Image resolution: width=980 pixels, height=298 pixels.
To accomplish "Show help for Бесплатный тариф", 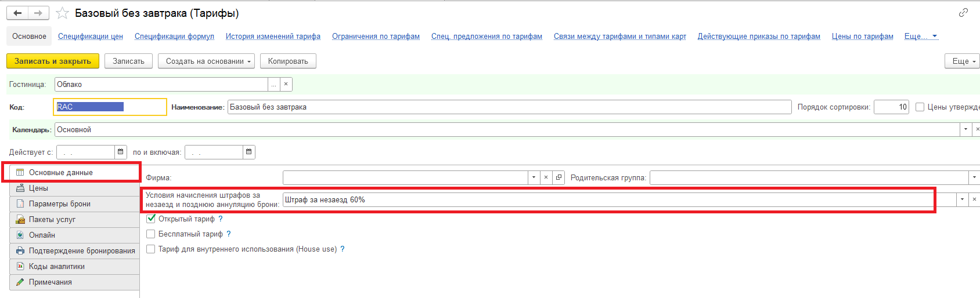I will click(228, 234).
